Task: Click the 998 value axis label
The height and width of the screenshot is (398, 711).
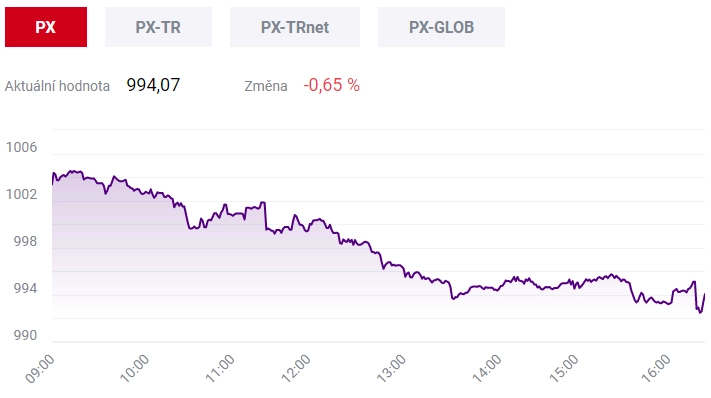Action: point(25,241)
